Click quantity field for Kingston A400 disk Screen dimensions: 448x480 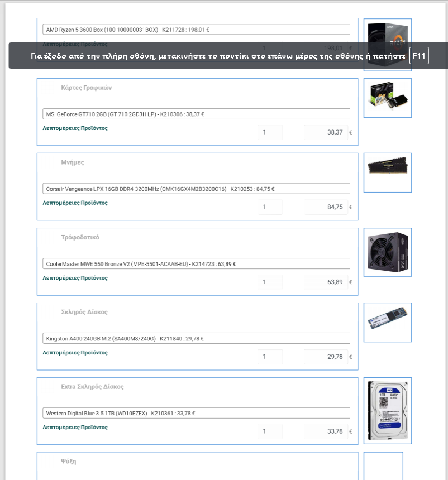[270, 357]
